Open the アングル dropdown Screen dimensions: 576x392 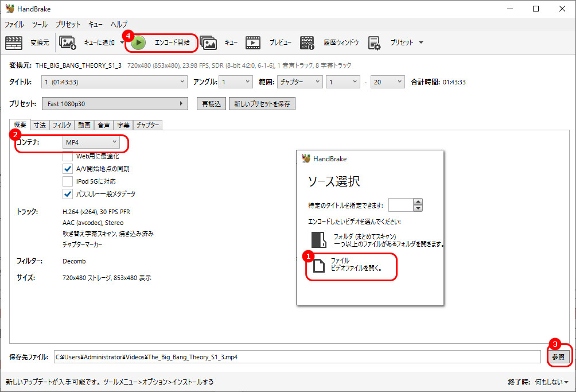(236, 82)
